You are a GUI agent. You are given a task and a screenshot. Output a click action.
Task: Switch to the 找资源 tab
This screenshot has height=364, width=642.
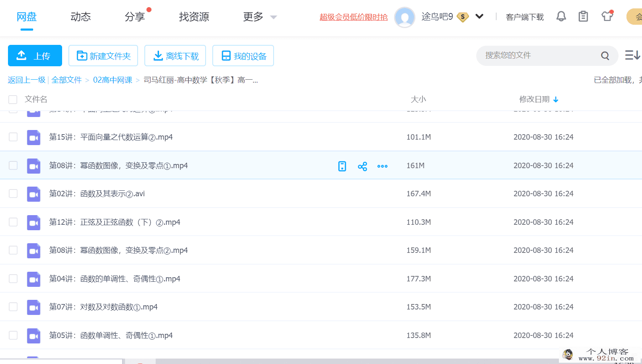click(194, 17)
